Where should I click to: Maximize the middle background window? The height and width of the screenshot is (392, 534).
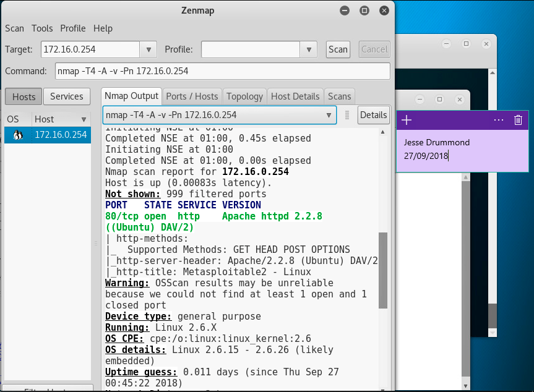pyautogui.click(x=440, y=100)
